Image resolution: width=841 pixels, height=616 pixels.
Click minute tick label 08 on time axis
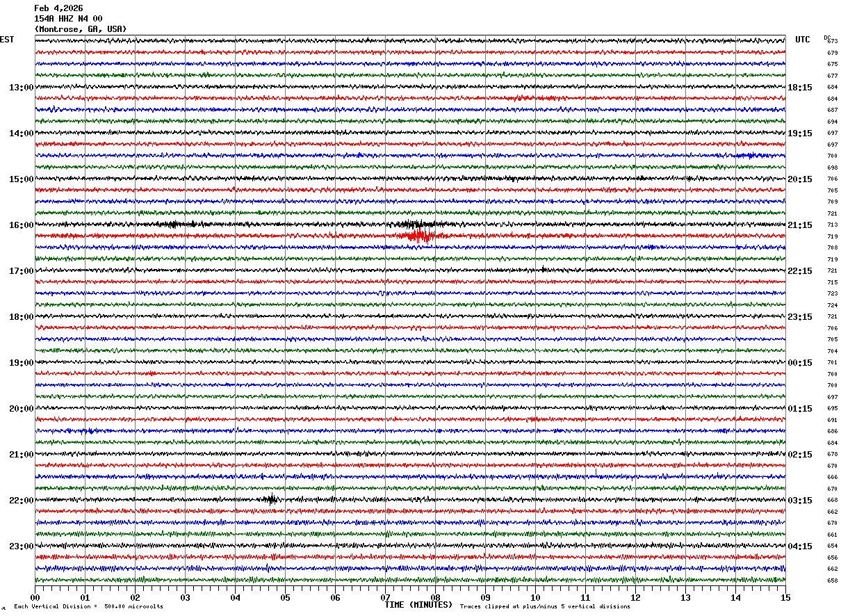click(435, 597)
